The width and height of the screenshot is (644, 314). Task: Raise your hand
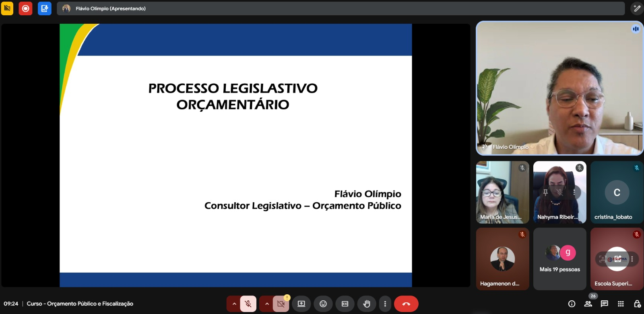[x=366, y=304]
